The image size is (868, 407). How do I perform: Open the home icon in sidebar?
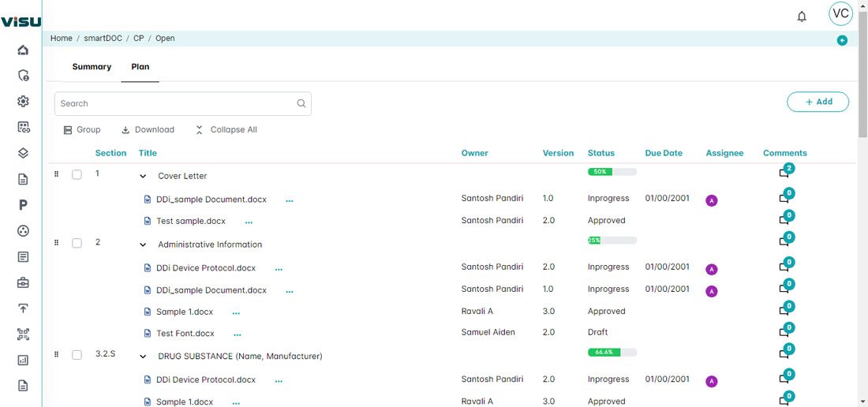coord(23,50)
